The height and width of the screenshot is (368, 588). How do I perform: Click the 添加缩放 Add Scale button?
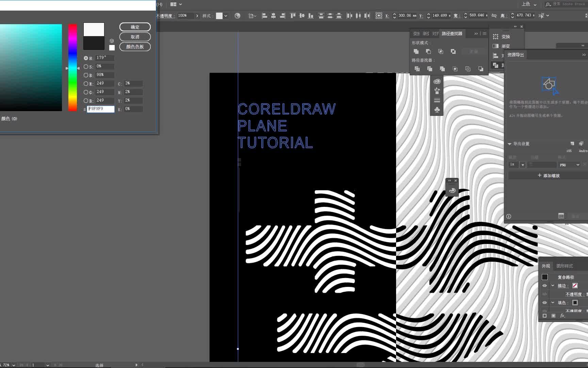pyautogui.click(x=549, y=175)
